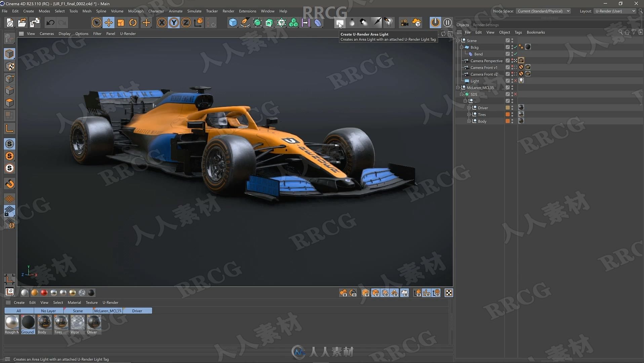Open the Extensions menu

tap(247, 11)
